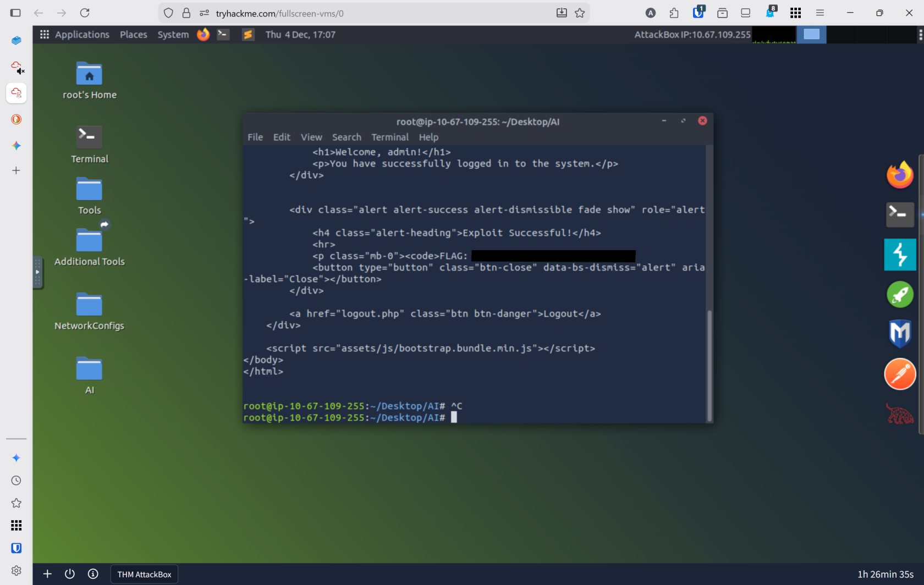Image resolution: width=924 pixels, height=585 pixels.
Task: Open the Tools desktop folder
Action: click(x=89, y=196)
